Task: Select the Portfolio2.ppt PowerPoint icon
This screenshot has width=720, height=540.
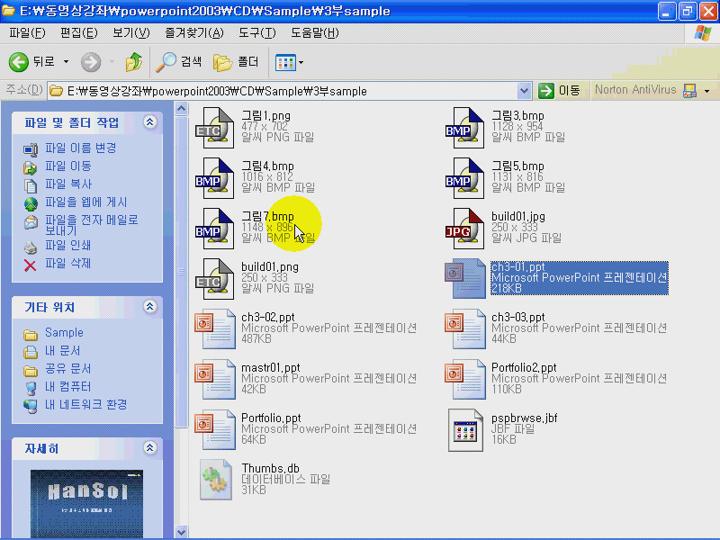Action: tap(465, 380)
